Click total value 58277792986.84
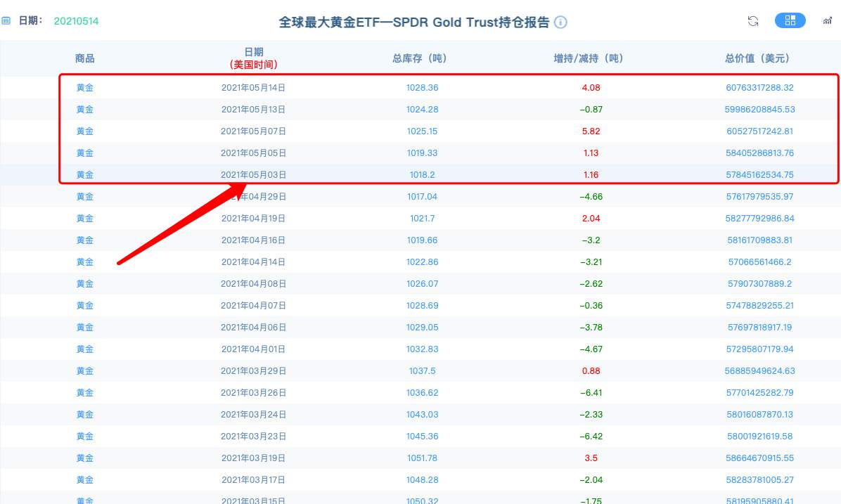 click(x=759, y=218)
